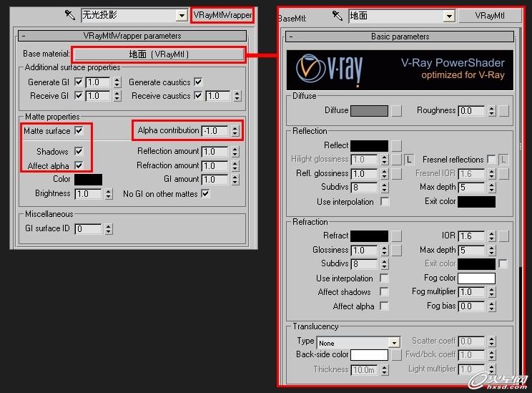Adjust Reflection Max depth spinner

tap(492, 187)
